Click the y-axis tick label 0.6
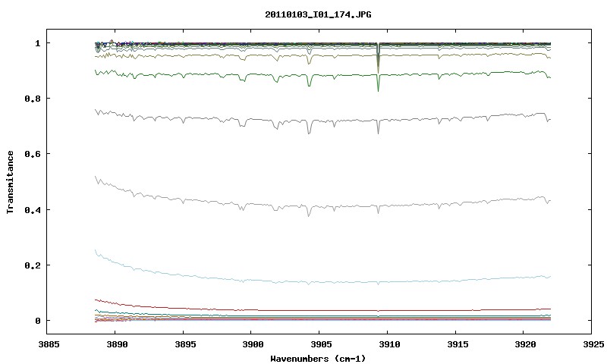 coord(33,154)
